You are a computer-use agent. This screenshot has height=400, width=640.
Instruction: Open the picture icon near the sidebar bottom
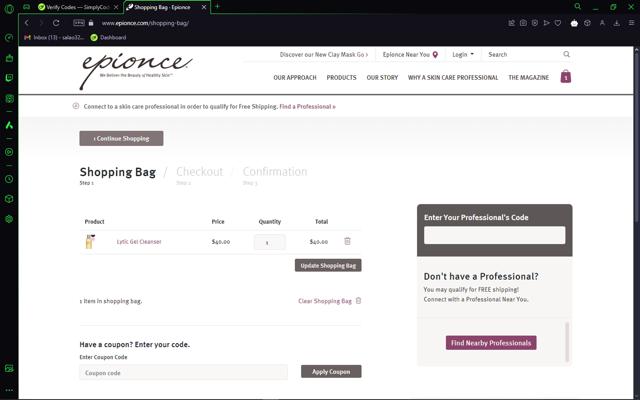tap(9, 369)
